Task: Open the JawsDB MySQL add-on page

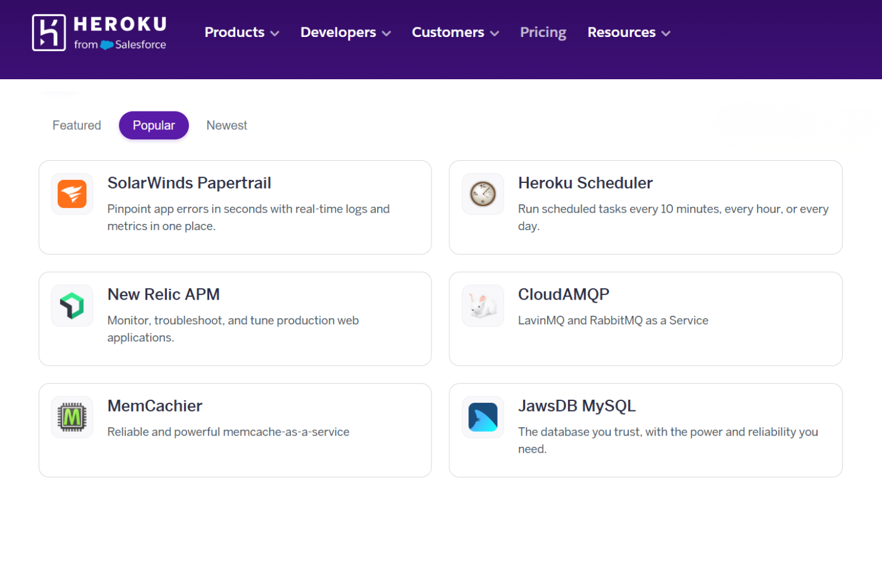Action: click(x=577, y=406)
